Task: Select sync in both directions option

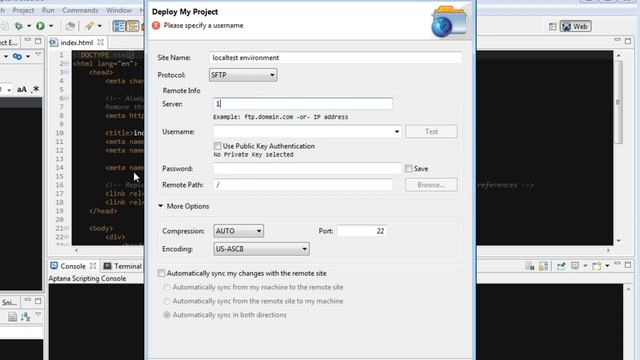Action: [167, 315]
